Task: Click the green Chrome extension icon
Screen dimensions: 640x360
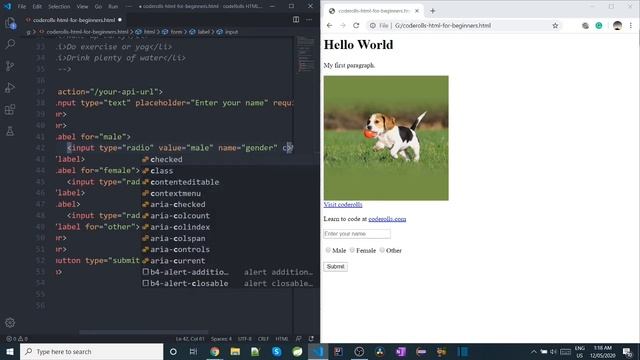Action: pyautogui.click(x=599, y=25)
